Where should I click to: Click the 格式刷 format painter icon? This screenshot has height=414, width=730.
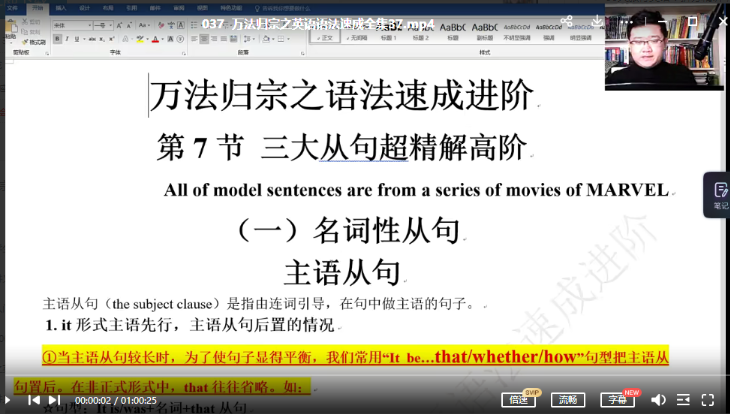(x=32, y=42)
